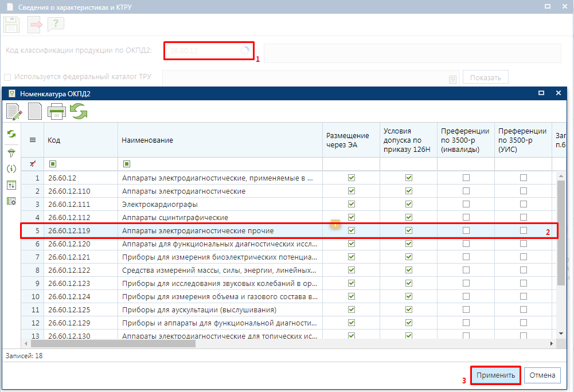This screenshot has height=392, width=574.
Task: Toggle Преференции (инвалиды) checkbox for code 26.60.12
Action: pos(466,178)
